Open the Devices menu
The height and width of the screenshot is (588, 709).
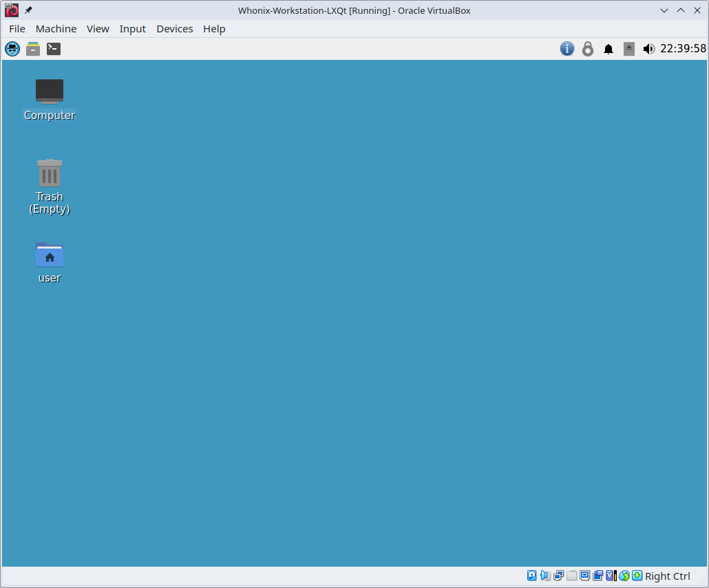(174, 29)
